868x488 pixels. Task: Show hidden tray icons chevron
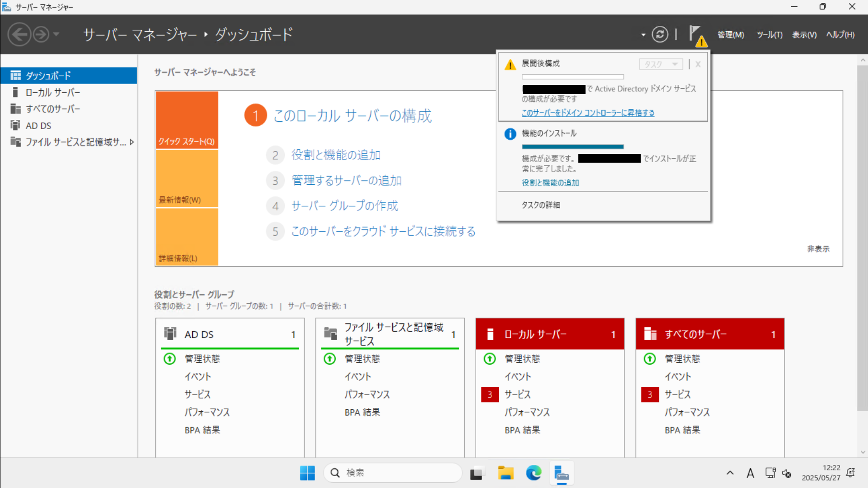point(730,473)
